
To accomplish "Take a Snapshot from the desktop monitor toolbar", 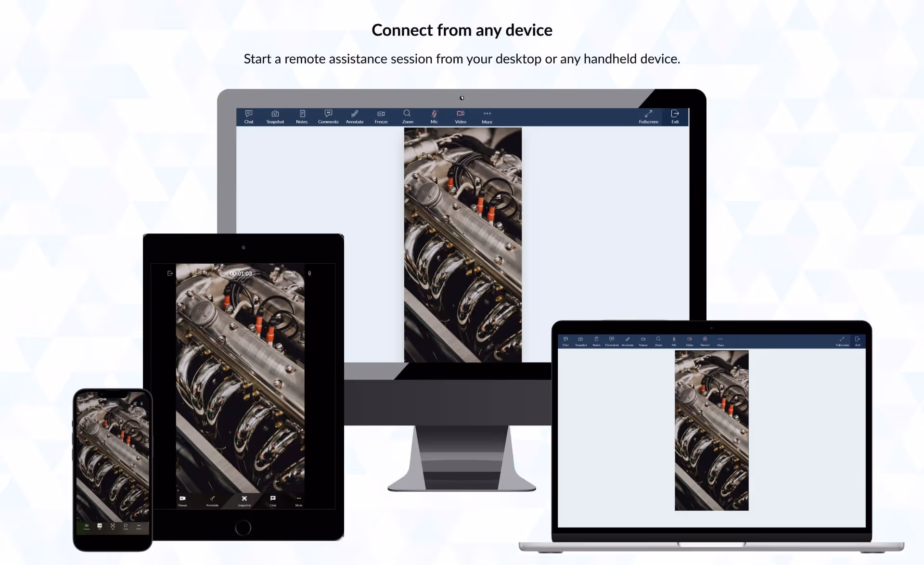I will 275,117.
